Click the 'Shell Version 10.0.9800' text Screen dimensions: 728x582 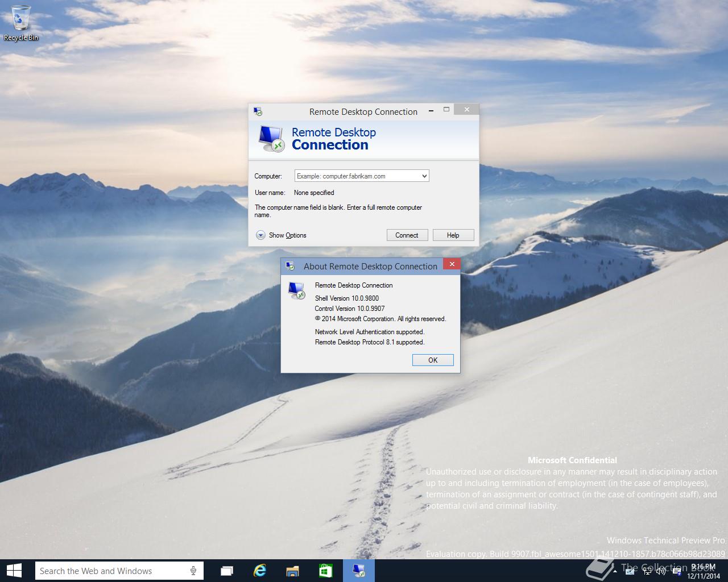[347, 298]
